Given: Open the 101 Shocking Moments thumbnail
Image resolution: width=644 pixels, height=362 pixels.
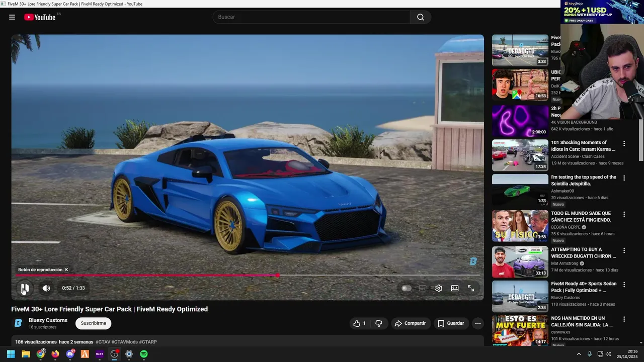Looking at the screenshot, I should (520, 155).
